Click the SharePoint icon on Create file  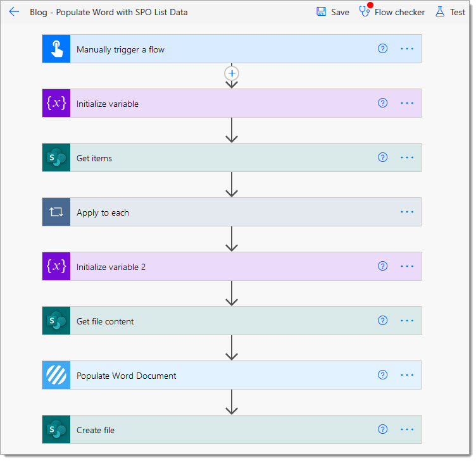coord(56,429)
